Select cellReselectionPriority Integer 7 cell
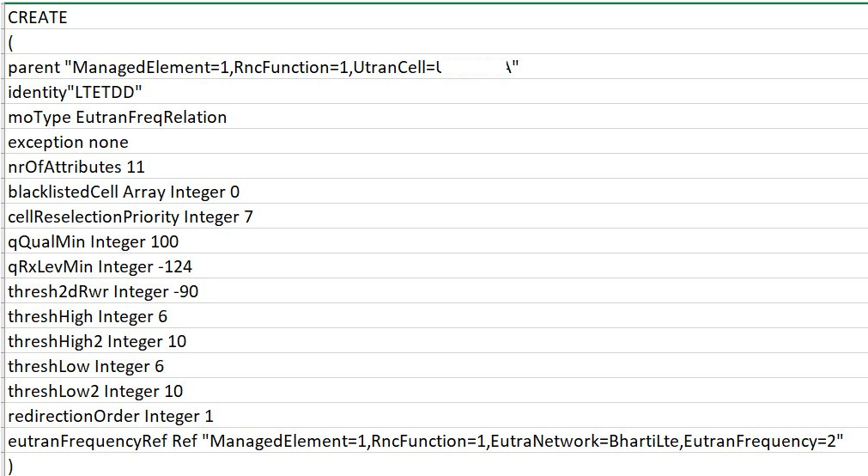868x476 pixels. (x=436, y=217)
